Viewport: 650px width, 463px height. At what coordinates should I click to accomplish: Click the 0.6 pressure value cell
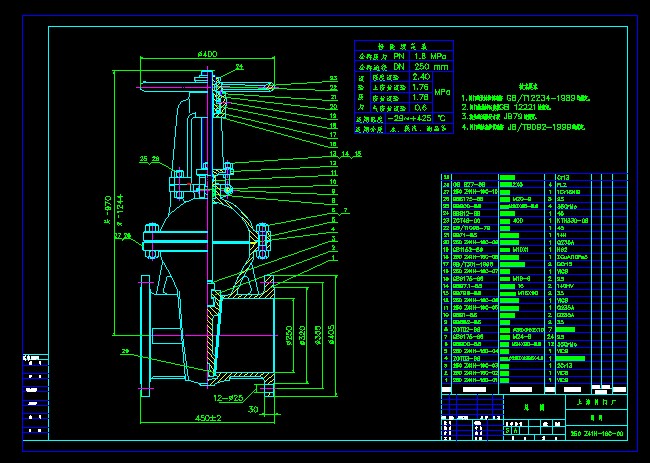tap(421, 107)
